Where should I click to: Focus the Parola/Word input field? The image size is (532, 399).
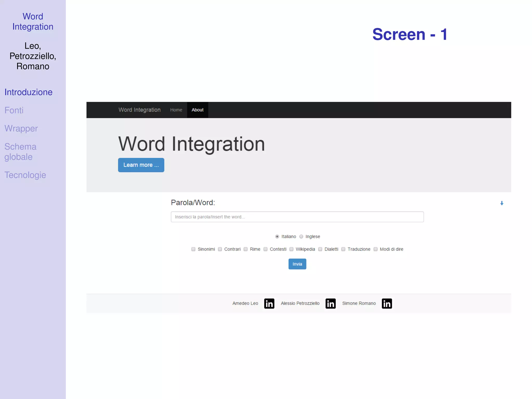tap(297, 217)
